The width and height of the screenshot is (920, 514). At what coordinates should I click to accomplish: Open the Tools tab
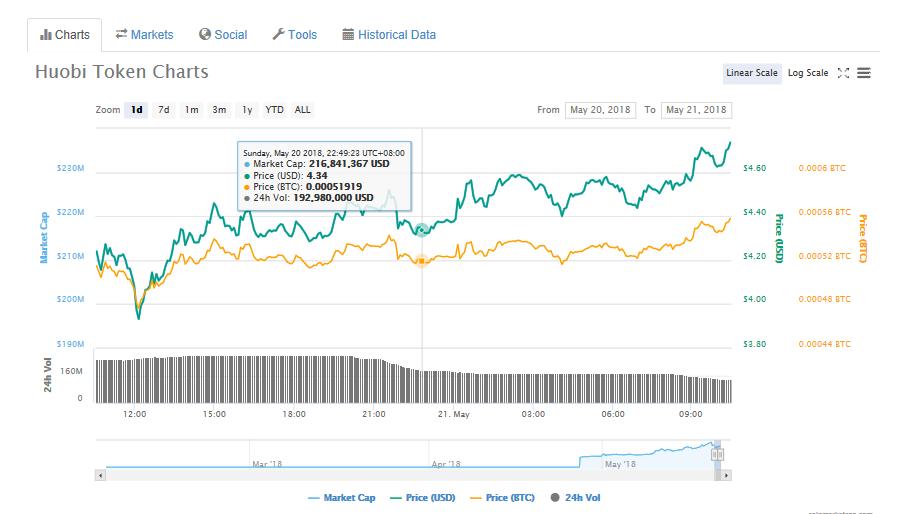[294, 34]
